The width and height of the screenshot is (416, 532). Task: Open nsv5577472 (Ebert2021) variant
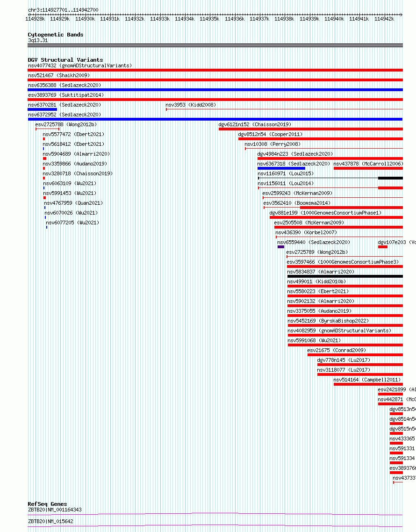[x=73, y=134]
